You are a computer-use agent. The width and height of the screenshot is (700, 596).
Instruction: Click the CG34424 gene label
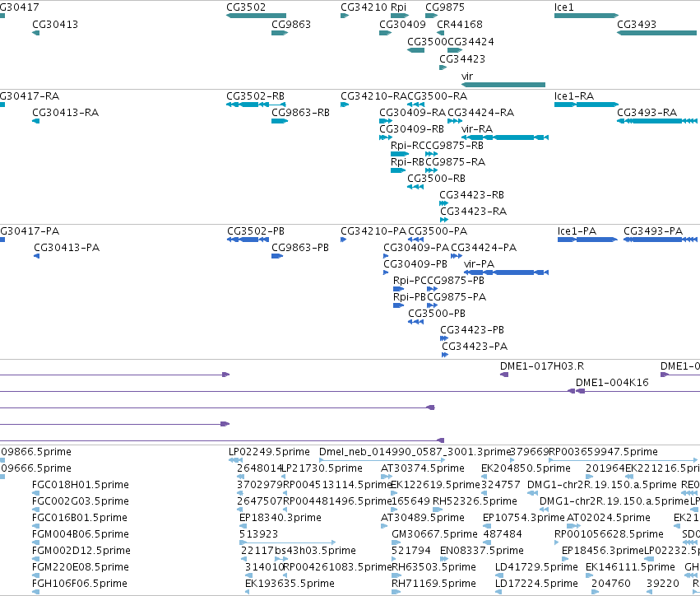pos(471,42)
